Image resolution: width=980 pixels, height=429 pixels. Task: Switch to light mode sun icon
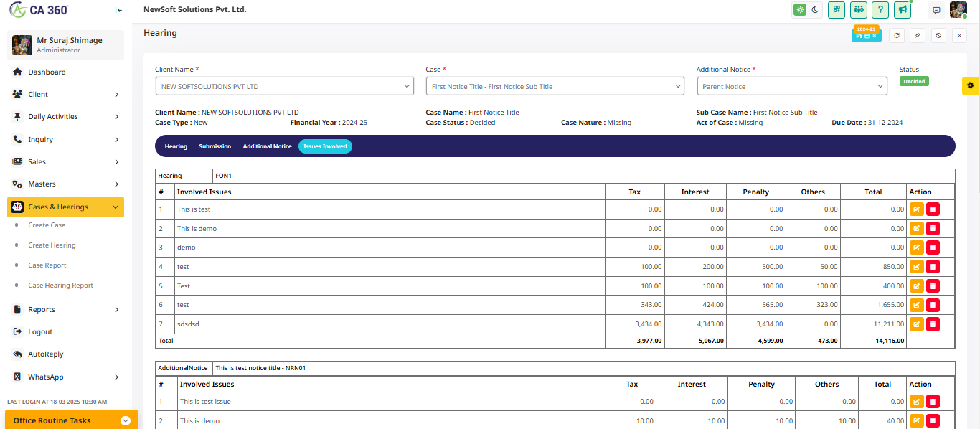point(800,10)
